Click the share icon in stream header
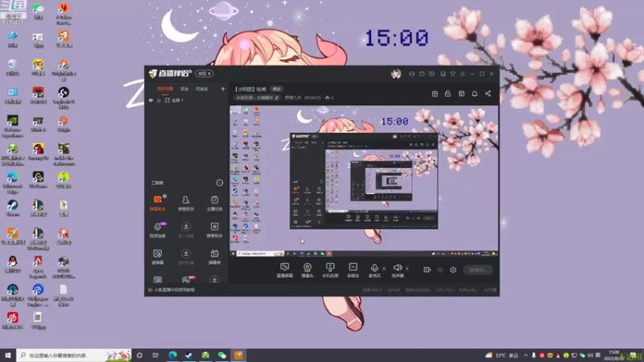 click(488, 93)
